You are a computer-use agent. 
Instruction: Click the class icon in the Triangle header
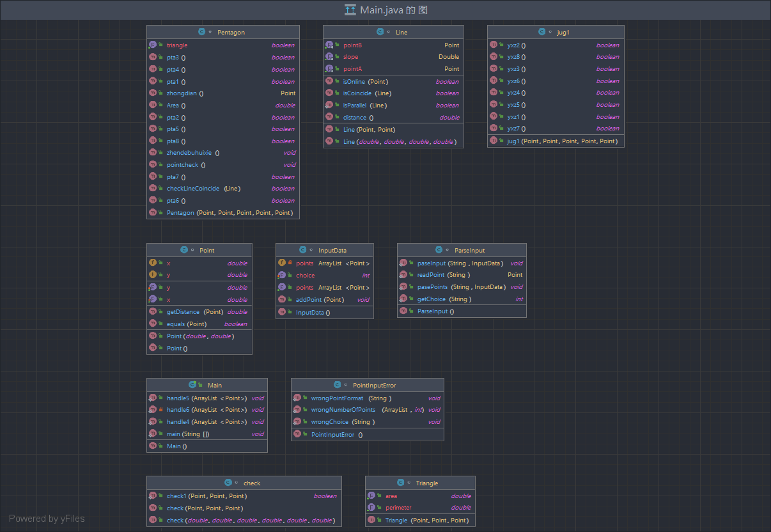point(401,483)
